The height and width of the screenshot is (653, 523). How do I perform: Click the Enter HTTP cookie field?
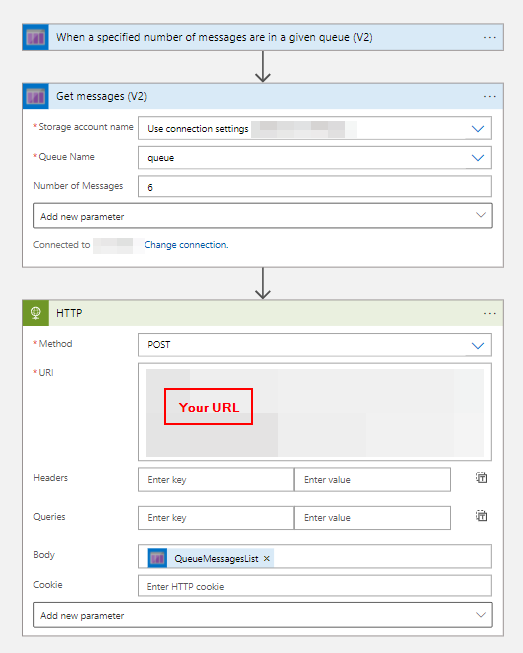tap(315, 586)
